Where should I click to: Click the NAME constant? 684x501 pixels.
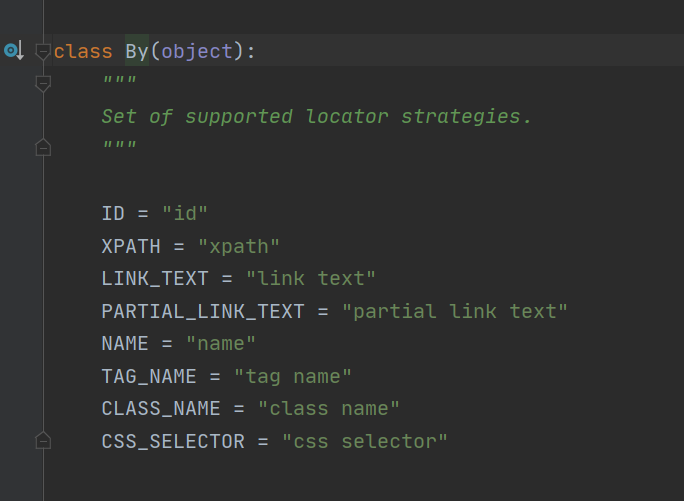pyautogui.click(x=126, y=343)
